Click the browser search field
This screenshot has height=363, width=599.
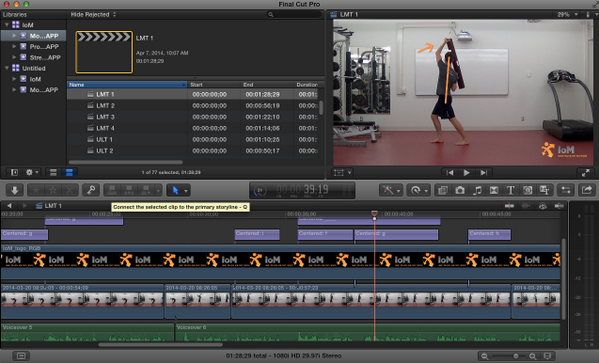point(293,15)
